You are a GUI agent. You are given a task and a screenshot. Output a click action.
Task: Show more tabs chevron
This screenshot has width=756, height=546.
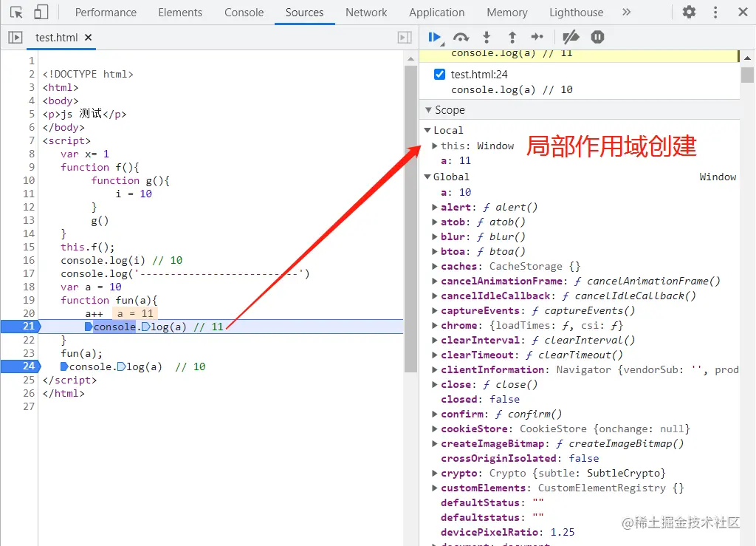click(x=626, y=12)
